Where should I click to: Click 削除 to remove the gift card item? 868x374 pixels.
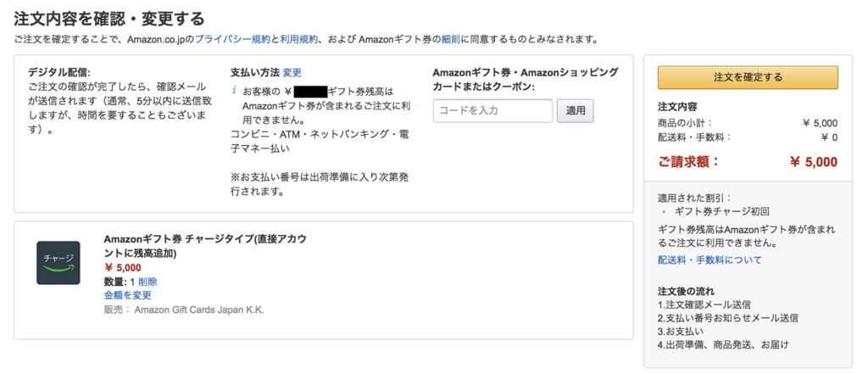click(147, 282)
